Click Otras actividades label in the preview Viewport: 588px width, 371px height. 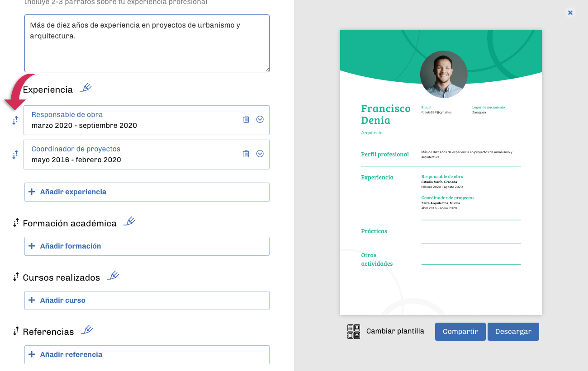click(377, 259)
